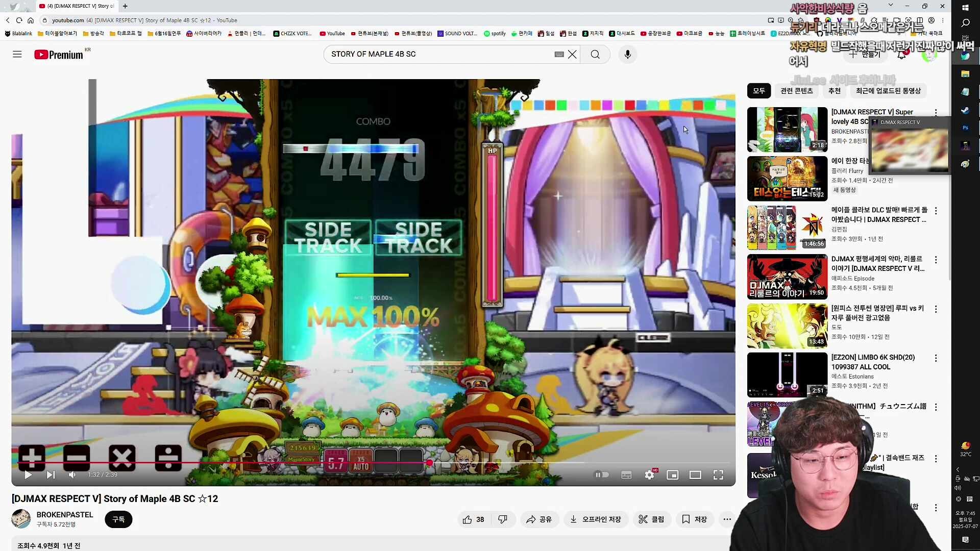Toggle autoplay switch in player
Screen dimensions: 980x551
pyautogui.click(x=602, y=475)
